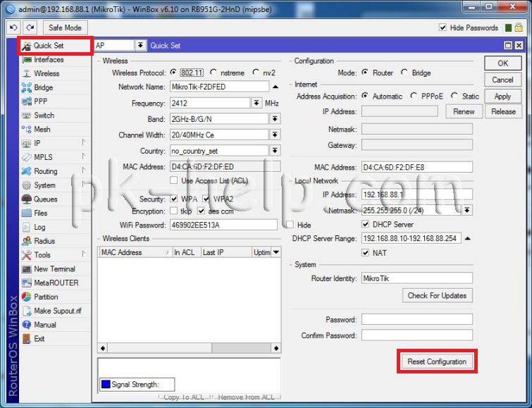The image size is (532, 408).
Task: Open Frequency dropdown arrow
Action: [256, 103]
